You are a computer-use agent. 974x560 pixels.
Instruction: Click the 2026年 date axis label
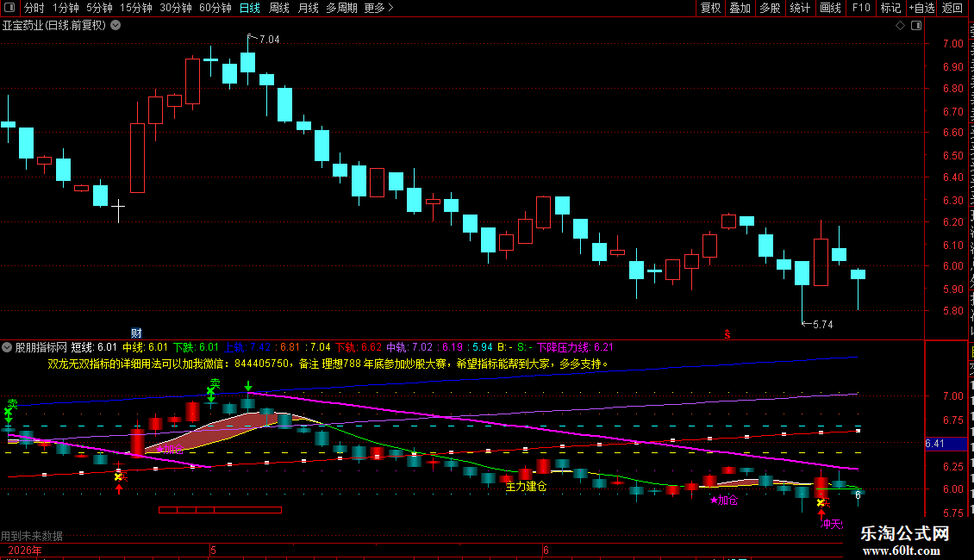26,551
